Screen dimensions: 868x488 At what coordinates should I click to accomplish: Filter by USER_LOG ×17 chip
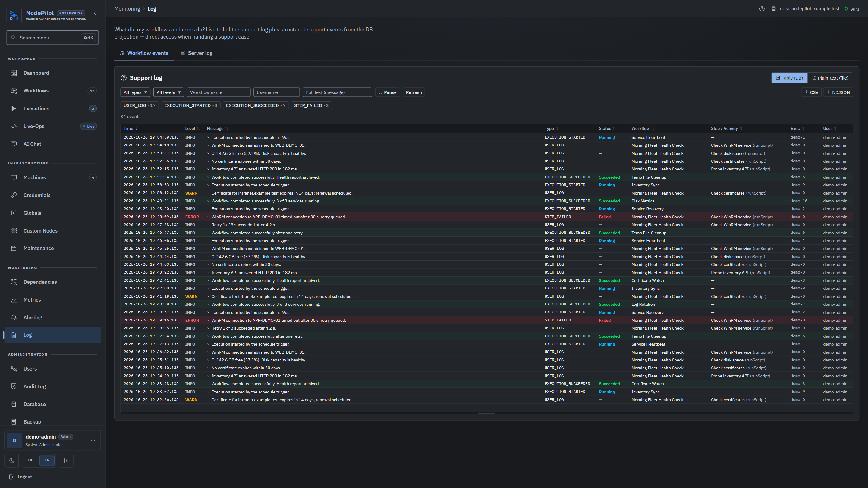point(139,105)
